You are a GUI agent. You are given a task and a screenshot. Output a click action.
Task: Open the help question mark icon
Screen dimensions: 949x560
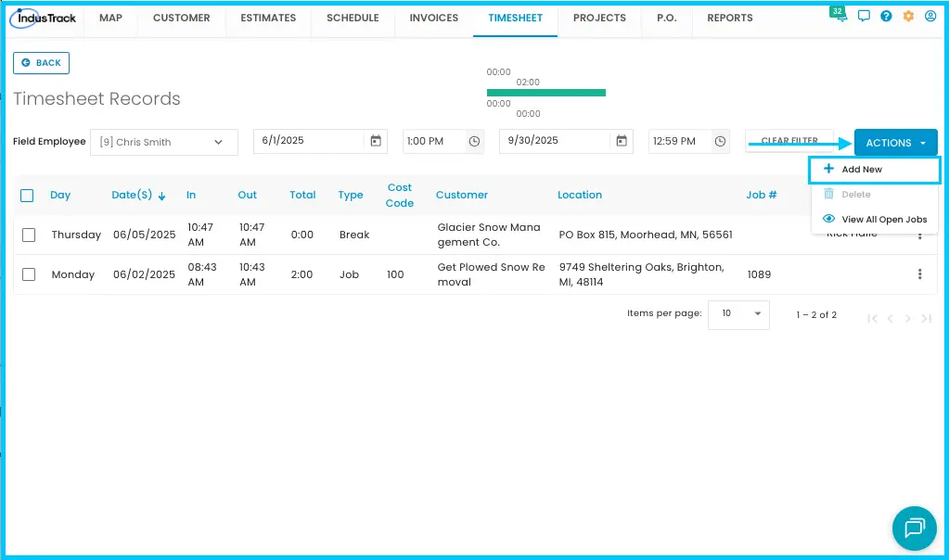coord(886,17)
